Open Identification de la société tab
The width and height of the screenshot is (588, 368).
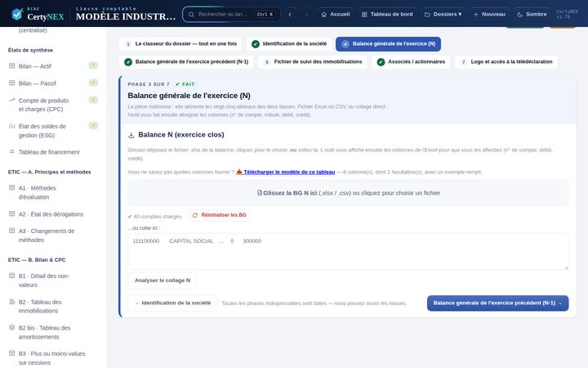click(289, 44)
